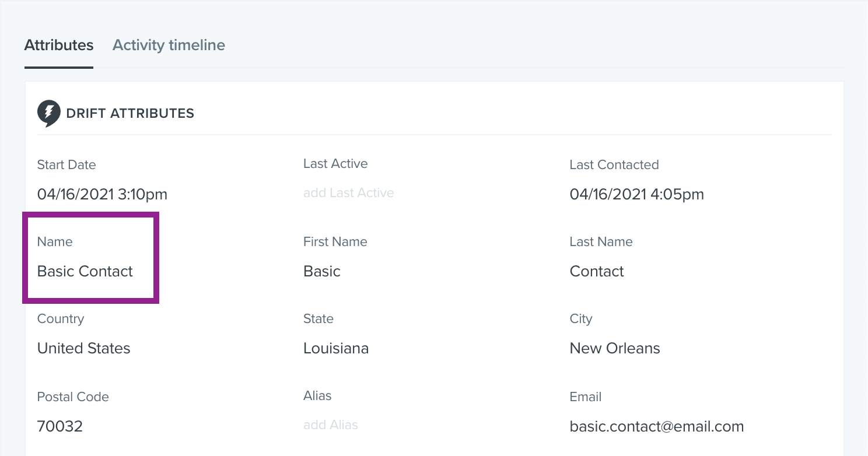Viewport: 868px width, 456px height.
Task: Click the Last Contacted value 04/16/2021 4:05pm
Action: tap(637, 194)
